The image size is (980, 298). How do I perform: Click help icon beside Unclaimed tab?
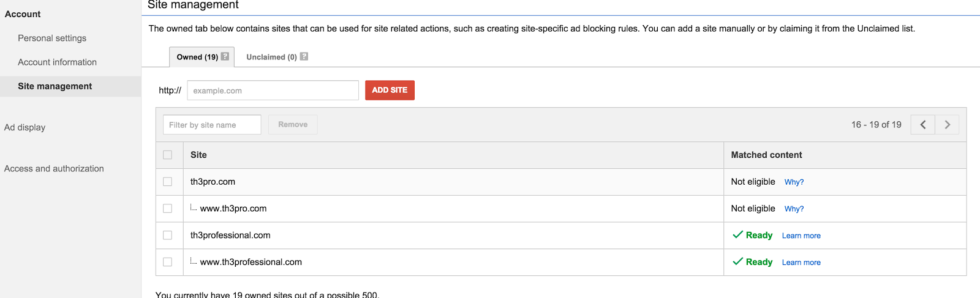point(304,56)
